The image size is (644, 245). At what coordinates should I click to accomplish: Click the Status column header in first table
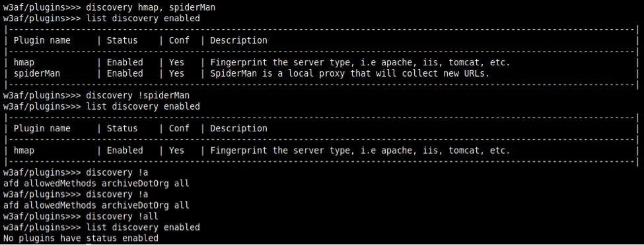122,40
